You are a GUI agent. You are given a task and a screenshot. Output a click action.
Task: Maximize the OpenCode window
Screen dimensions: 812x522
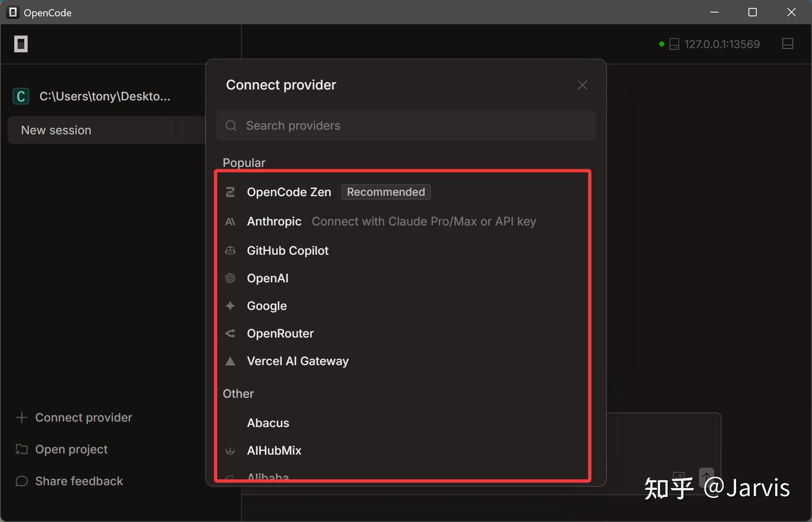752,12
